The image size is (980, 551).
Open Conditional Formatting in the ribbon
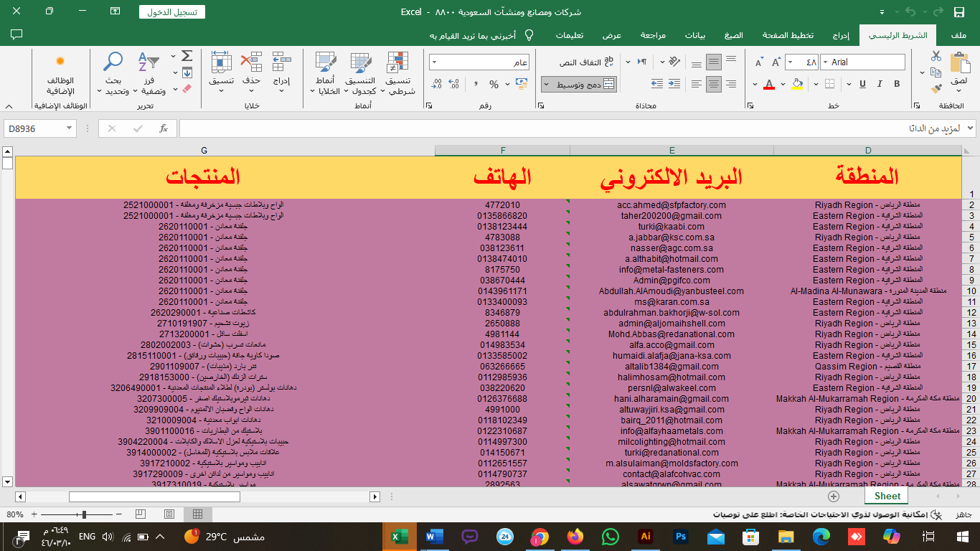397,74
